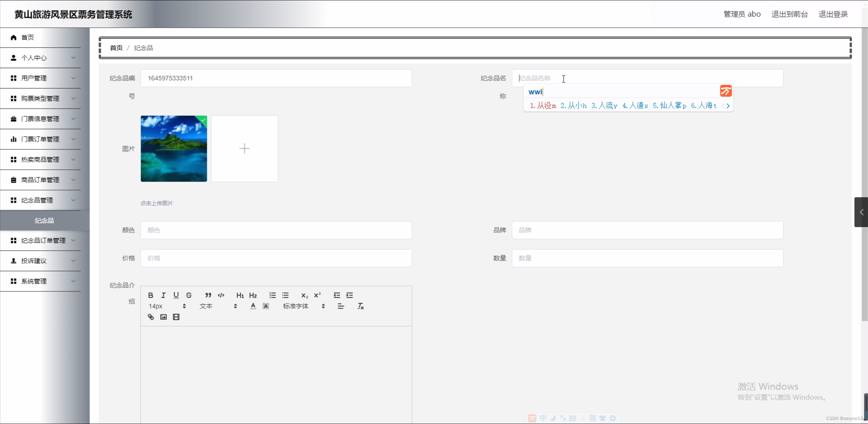Click the 点击上传图片 upload link
The height and width of the screenshot is (424, 868).
pyautogui.click(x=156, y=203)
